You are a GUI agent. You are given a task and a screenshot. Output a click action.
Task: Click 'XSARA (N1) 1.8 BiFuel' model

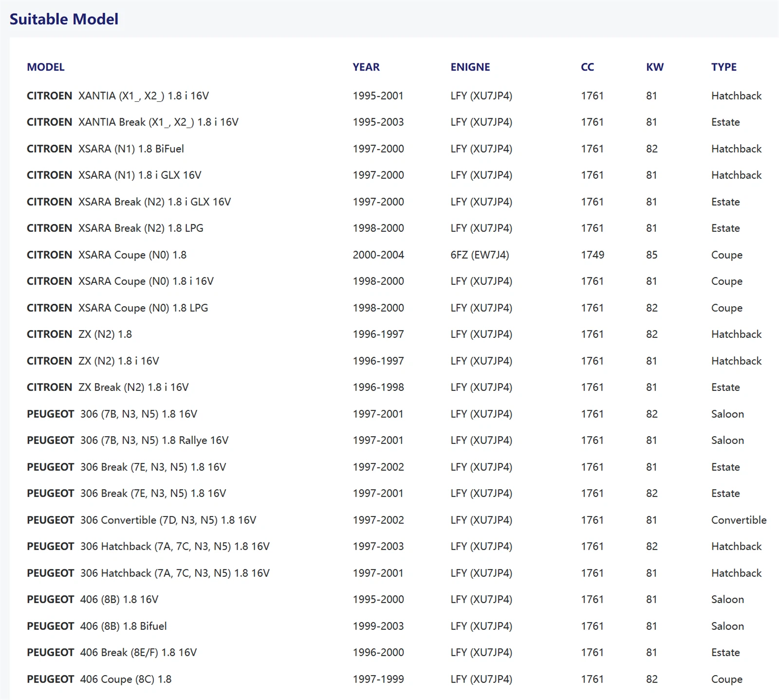tap(131, 149)
